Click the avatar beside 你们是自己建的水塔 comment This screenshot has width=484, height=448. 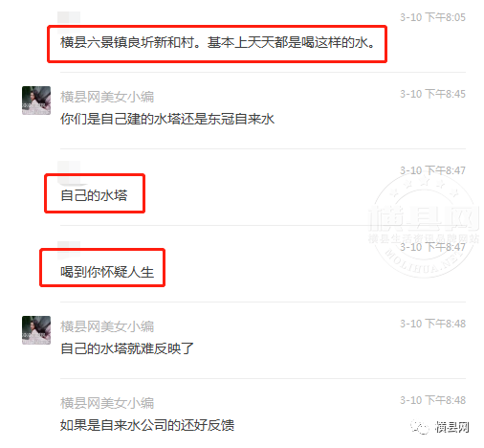tap(36, 101)
